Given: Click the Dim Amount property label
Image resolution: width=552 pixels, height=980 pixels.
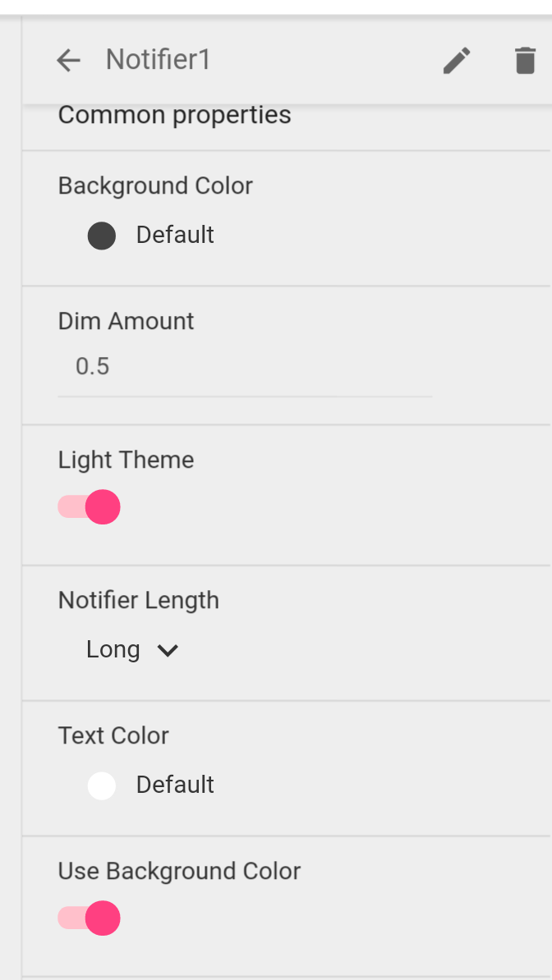Looking at the screenshot, I should pos(126,321).
